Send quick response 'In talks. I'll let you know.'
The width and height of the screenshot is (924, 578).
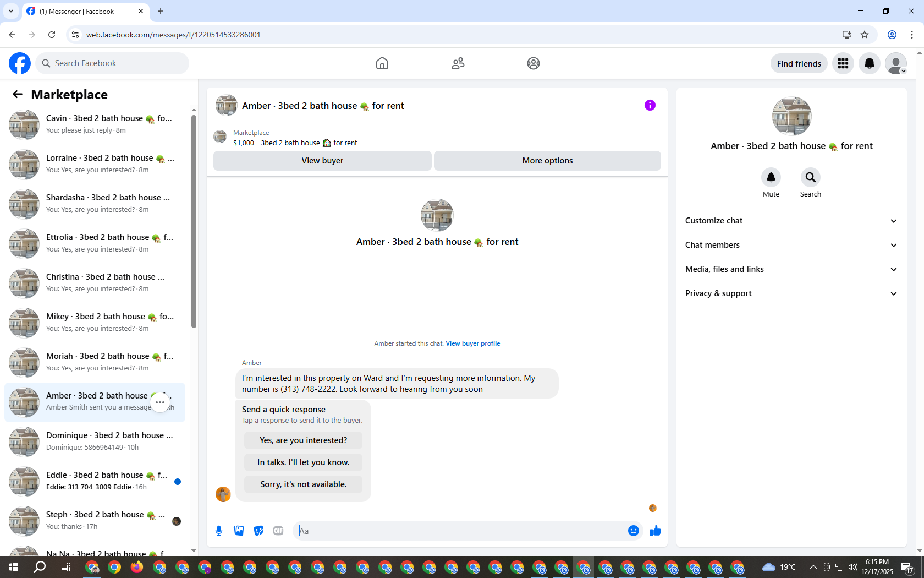pos(303,462)
